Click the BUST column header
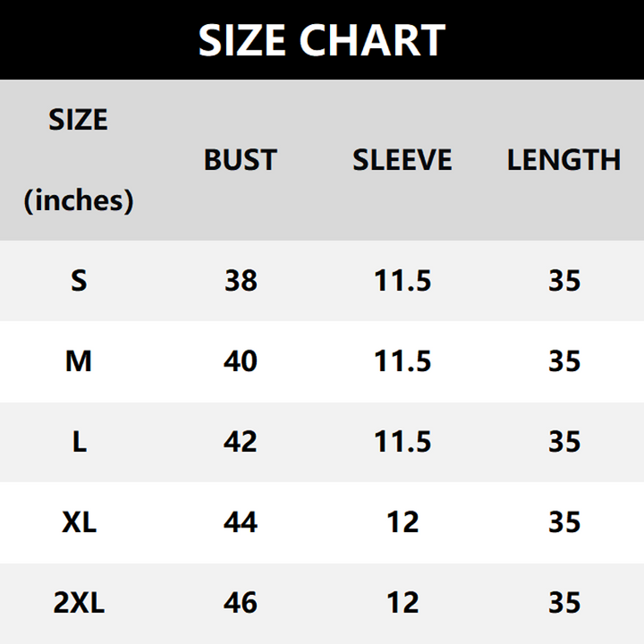Image resolution: width=644 pixels, height=644 pixels. pyautogui.click(x=241, y=160)
